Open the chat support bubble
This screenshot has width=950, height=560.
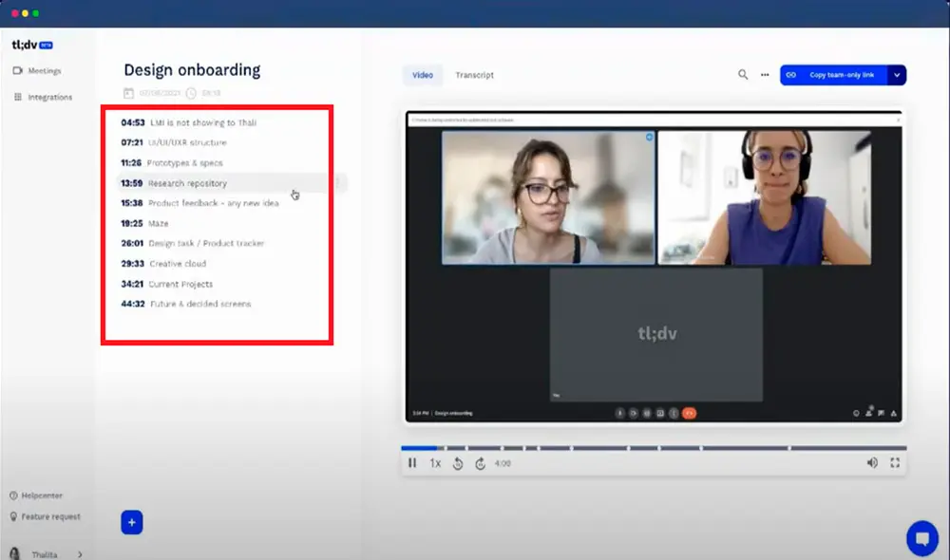(921, 538)
